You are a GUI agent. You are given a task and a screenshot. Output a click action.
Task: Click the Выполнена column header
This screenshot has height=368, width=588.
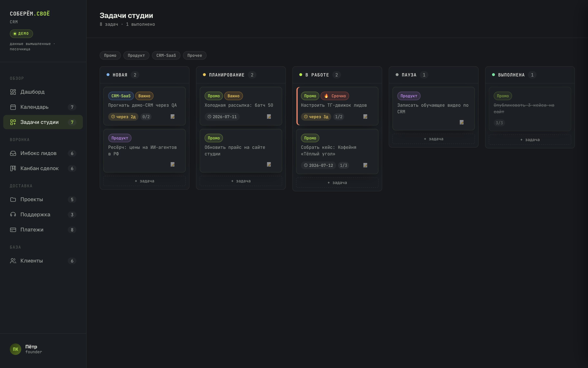pyautogui.click(x=530, y=75)
